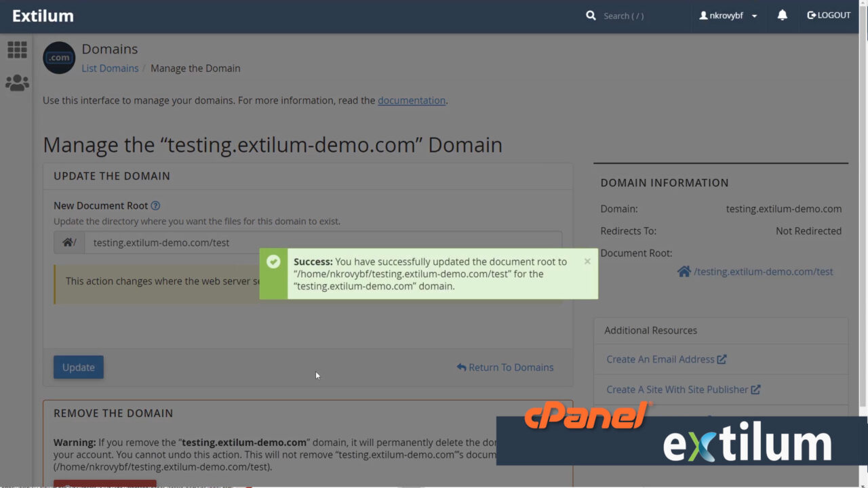This screenshot has width=868, height=488.
Task: Click the Extilum logo
Action: 43,15
